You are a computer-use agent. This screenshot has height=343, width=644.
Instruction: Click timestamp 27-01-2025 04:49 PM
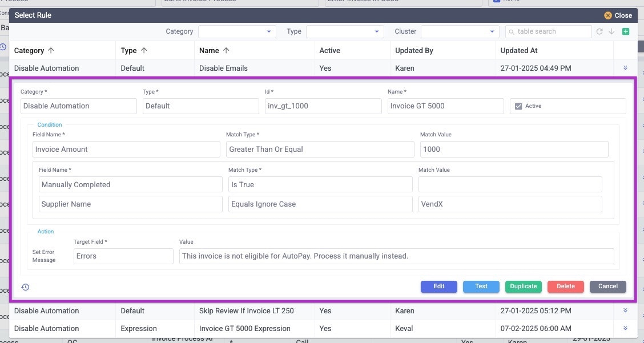536,68
